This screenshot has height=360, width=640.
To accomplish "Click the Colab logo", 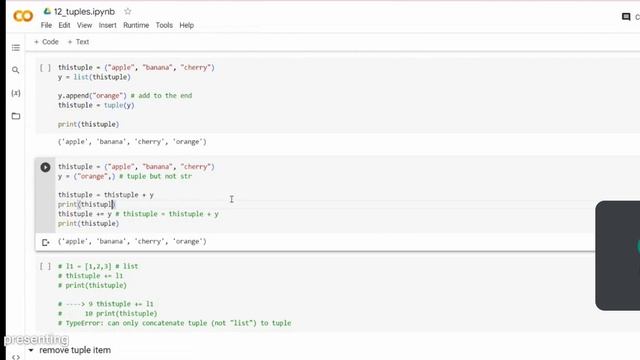I will click(23, 16).
